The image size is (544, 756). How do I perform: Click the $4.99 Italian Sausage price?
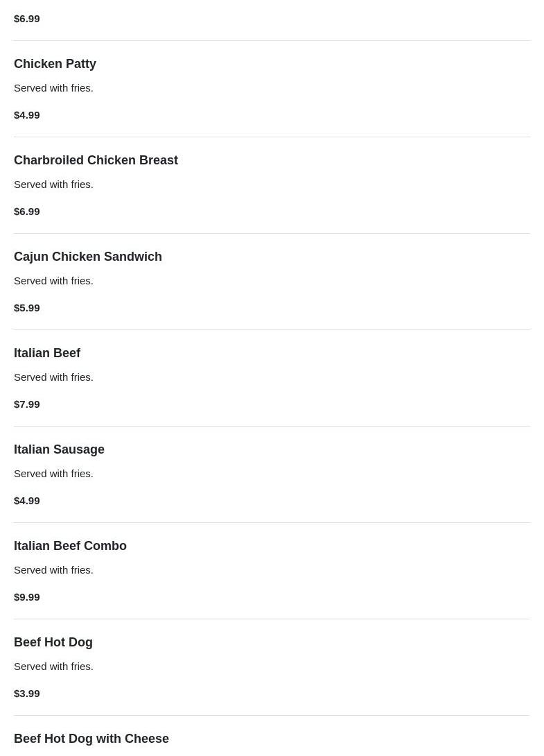(x=27, y=501)
